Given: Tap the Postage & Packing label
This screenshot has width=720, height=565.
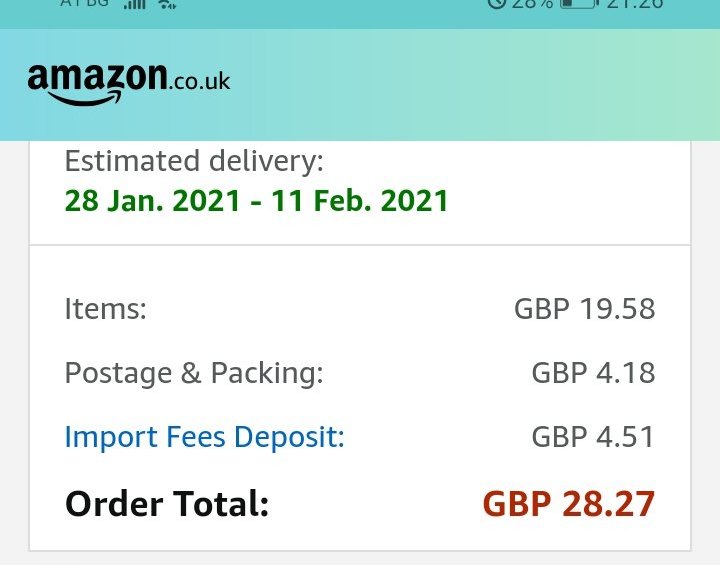Looking at the screenshot, I should tap(194, 373).
